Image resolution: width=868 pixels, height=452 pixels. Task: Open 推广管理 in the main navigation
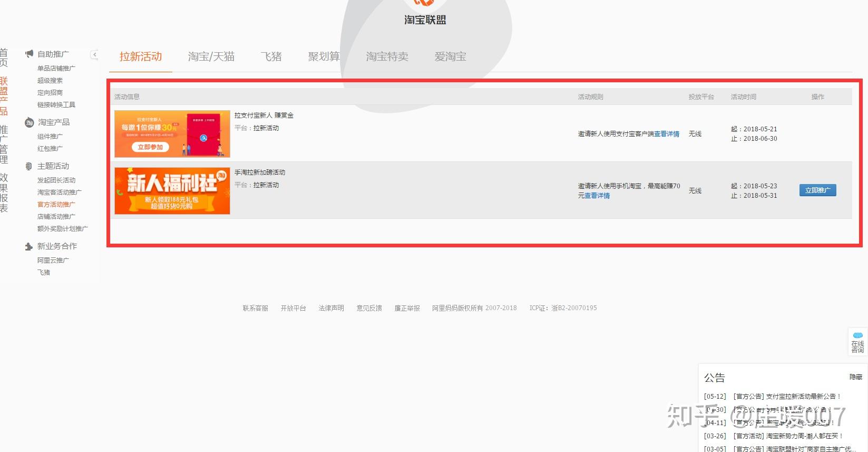coord(4,145)
